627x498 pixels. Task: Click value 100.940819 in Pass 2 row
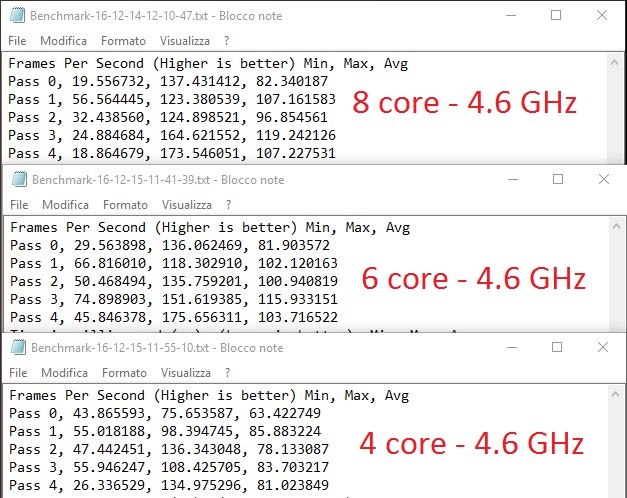(x=298, y=282)
